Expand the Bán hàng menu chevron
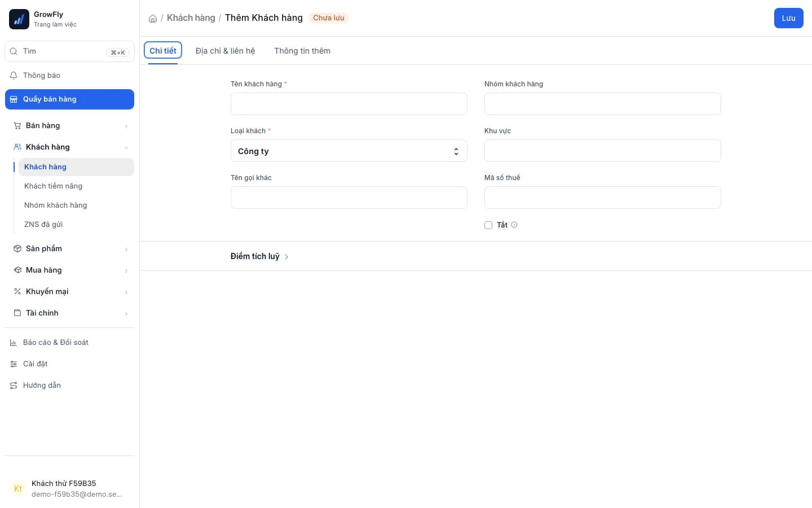This screenshot has width=812, height=508. (126, 126)
